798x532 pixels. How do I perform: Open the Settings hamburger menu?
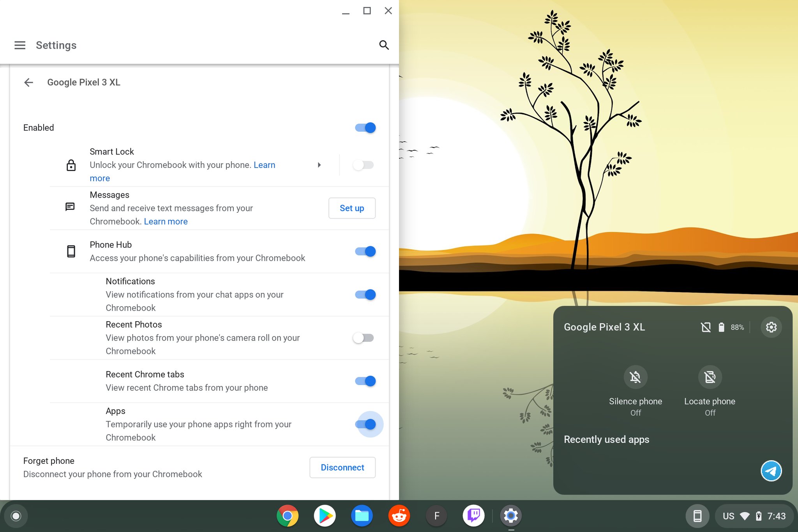[20, 45]
